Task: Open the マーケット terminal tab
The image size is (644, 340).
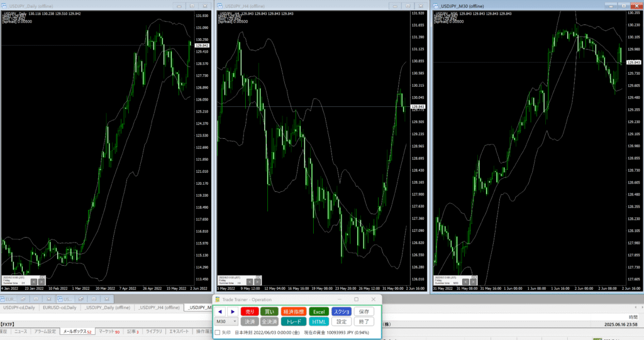Action: [x=109, y=331]
